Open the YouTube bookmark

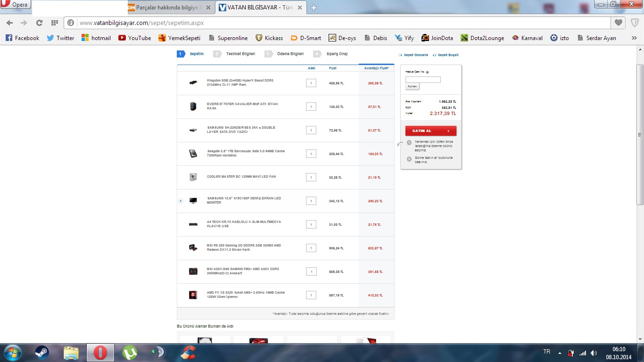(x=134, y=38)
